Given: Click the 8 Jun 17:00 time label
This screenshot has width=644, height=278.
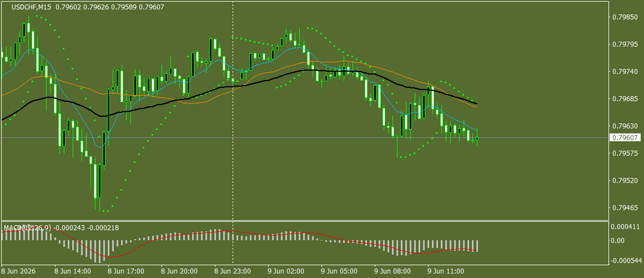Looking at the screenshot, I should [x=126, y=271].
